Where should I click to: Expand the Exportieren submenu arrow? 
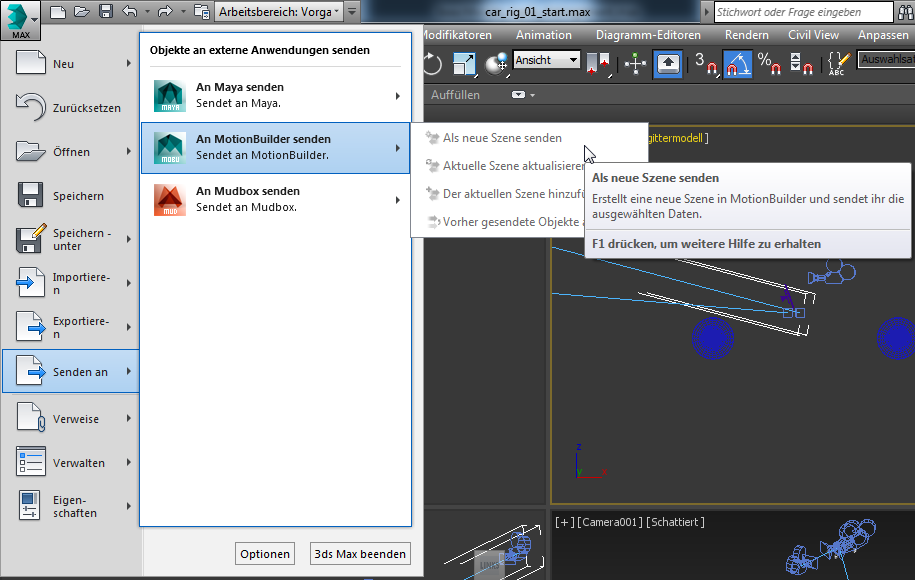click(129, 327)
